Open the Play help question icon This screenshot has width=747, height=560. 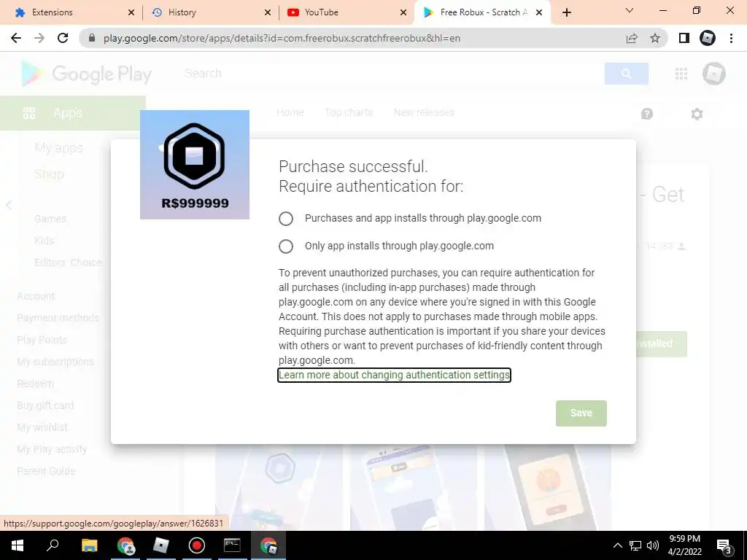[x=647, y=114]
